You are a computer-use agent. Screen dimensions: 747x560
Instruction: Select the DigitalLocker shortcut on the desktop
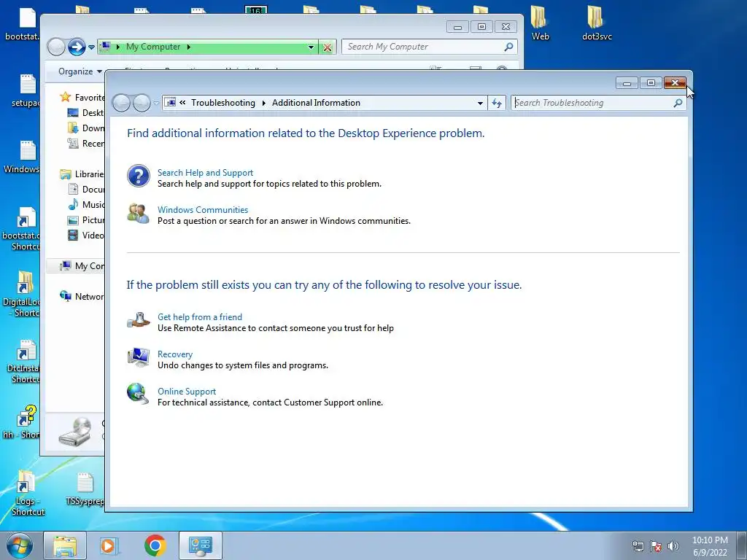[x=22, y=294]
